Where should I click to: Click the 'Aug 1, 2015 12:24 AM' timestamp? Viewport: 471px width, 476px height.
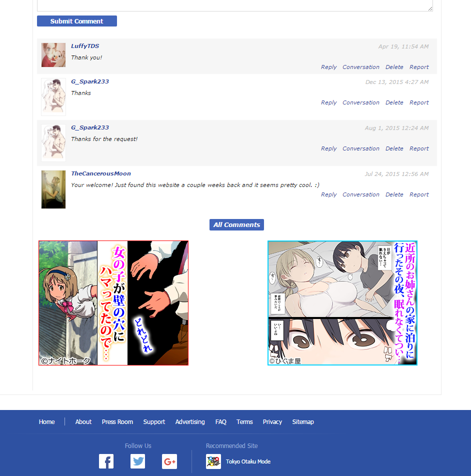pos(396,128)
